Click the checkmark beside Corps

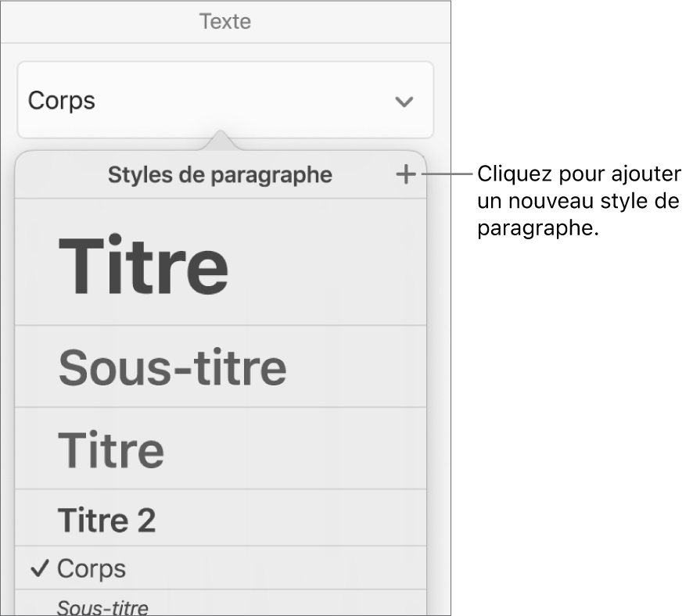41,568
